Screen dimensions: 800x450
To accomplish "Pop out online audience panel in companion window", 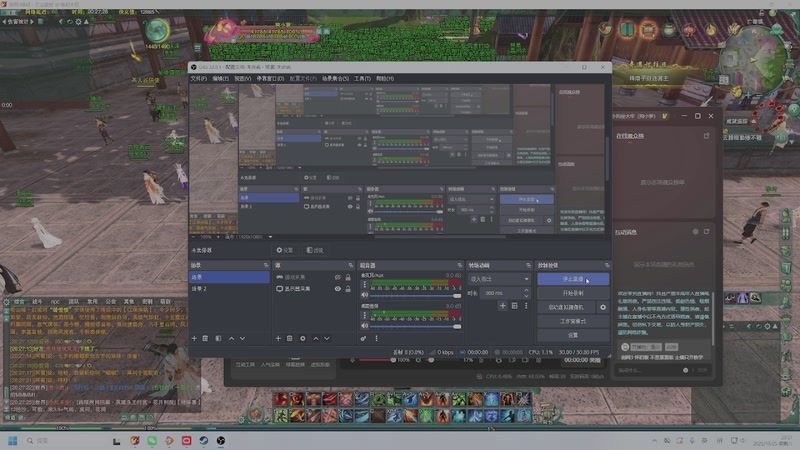I will [x=707, y=136].
